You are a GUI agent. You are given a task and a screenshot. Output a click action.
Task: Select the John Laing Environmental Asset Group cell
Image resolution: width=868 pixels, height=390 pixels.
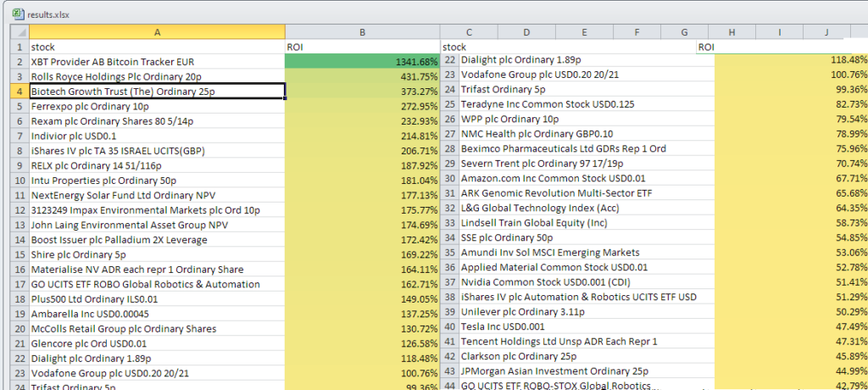[157, 225]
